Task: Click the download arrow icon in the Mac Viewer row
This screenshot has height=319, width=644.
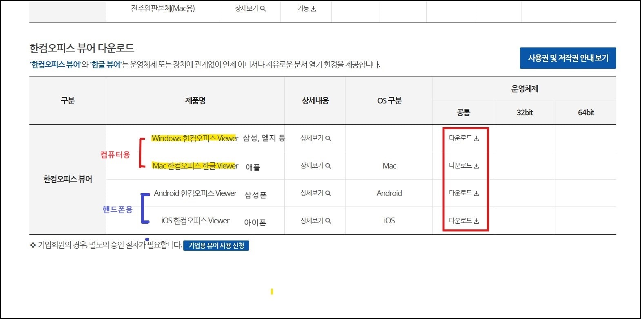Action: point(476,166)
